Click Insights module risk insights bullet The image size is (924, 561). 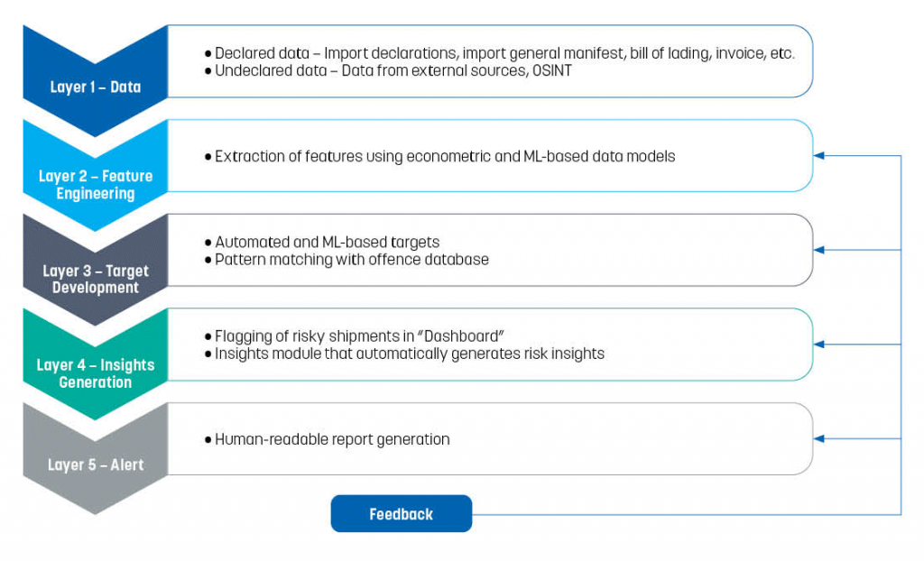click(x=404, y=354)
